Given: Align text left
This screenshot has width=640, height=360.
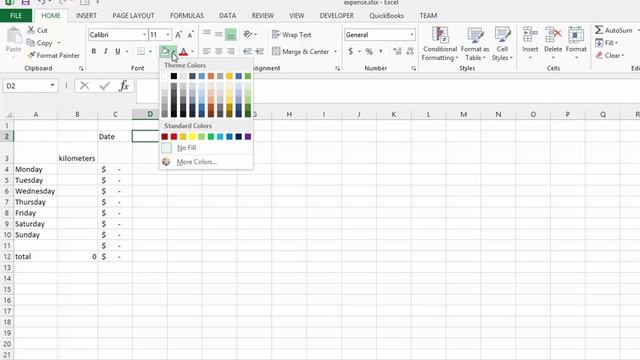Looking at the screenshot, I should pos(207,51).
